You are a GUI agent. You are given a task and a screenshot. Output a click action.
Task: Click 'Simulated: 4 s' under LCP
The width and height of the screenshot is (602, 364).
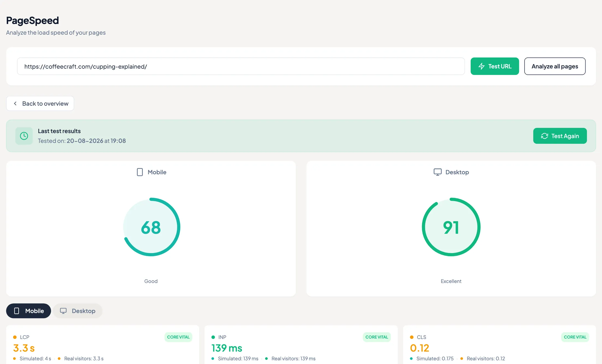click(35, 358)
